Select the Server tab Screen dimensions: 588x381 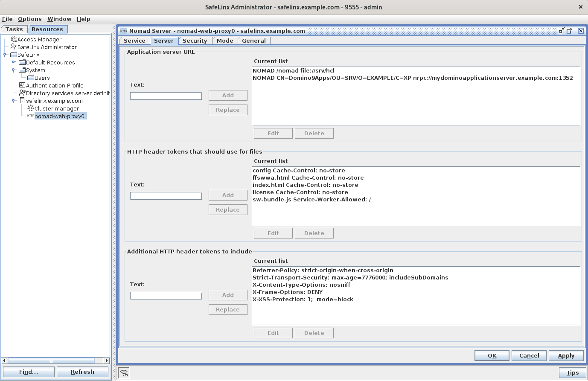[x=164, y=41]
